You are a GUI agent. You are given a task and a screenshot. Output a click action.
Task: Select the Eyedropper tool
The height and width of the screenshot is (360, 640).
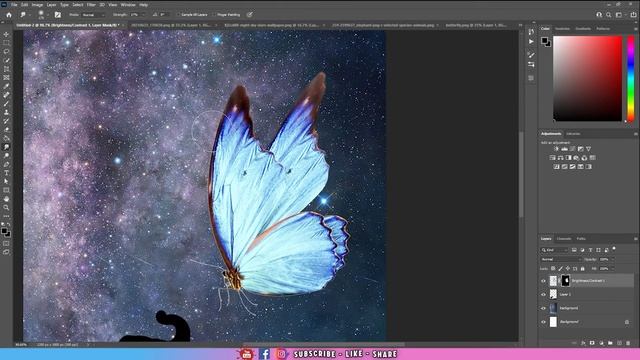point(6,86)
